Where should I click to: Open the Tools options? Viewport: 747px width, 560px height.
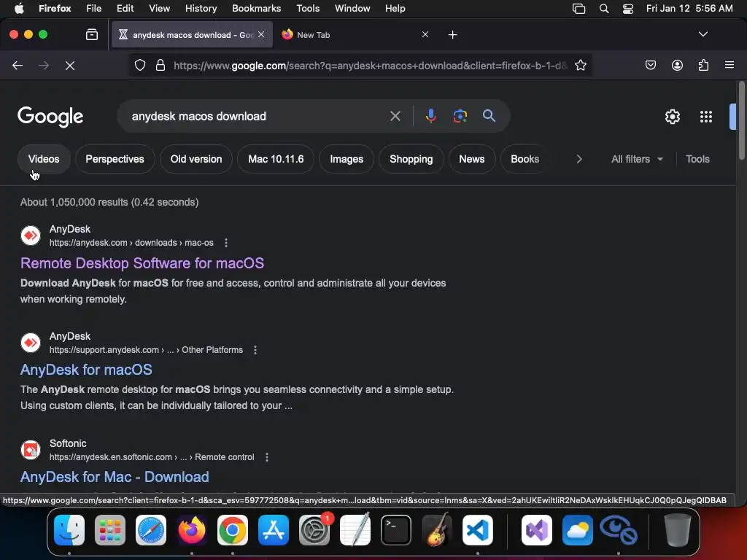coord(697,159)
